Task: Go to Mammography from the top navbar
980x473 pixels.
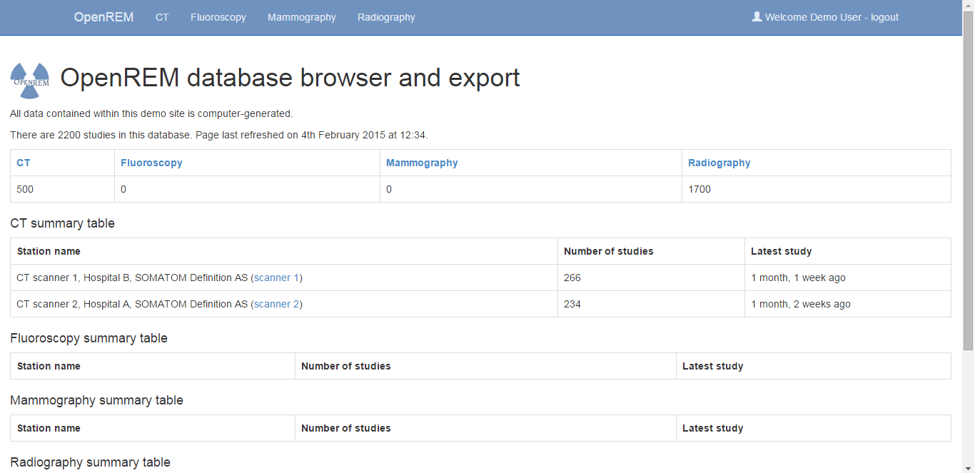Action: tap(301, 17)
